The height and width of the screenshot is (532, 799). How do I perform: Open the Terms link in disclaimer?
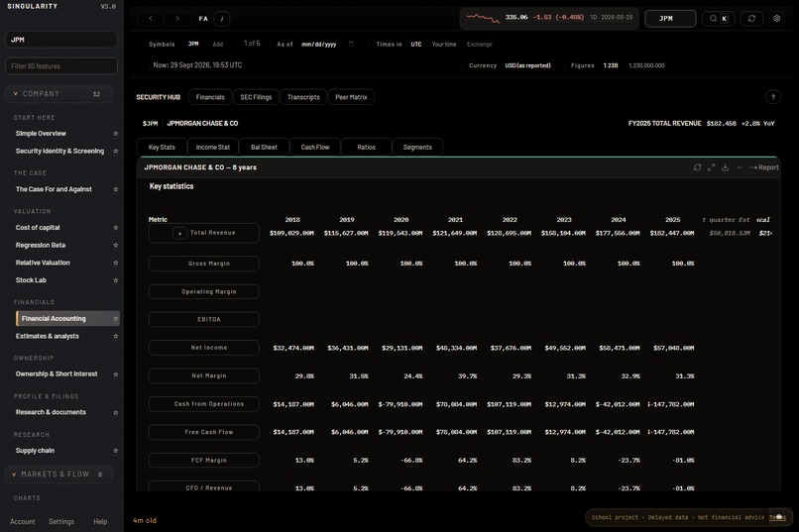tap(777, 517)
